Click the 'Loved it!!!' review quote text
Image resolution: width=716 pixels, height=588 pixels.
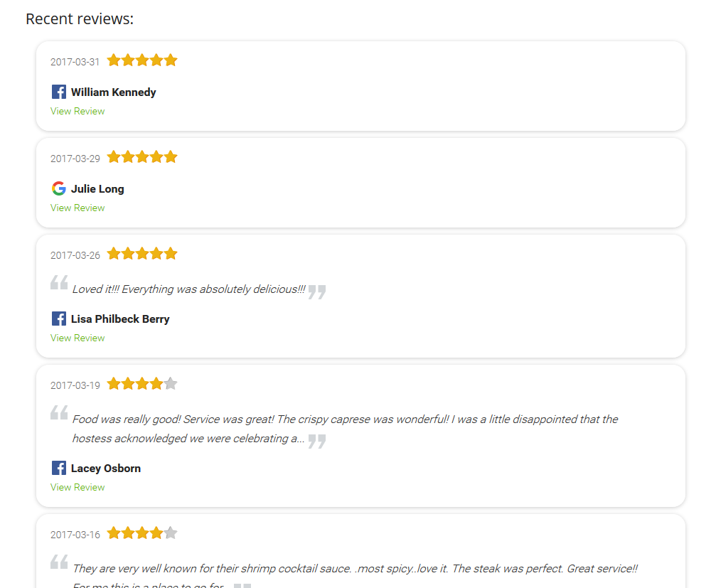(x=188, y=289)
